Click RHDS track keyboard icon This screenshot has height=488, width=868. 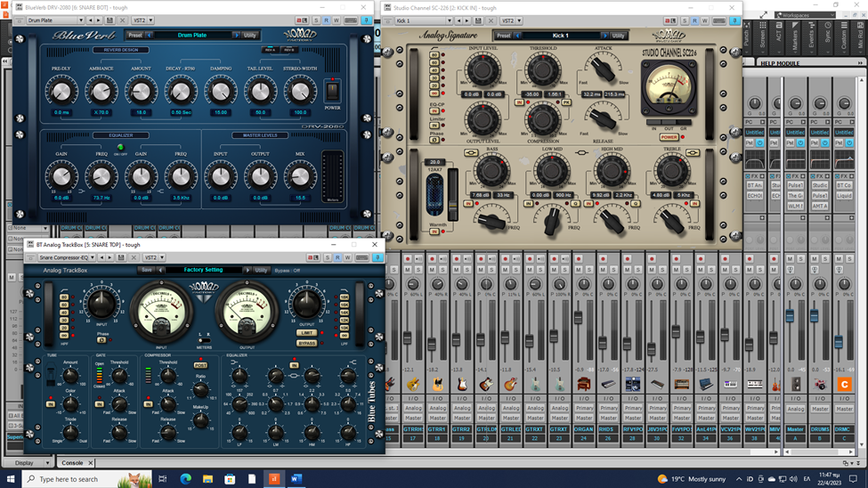(608, 384)
